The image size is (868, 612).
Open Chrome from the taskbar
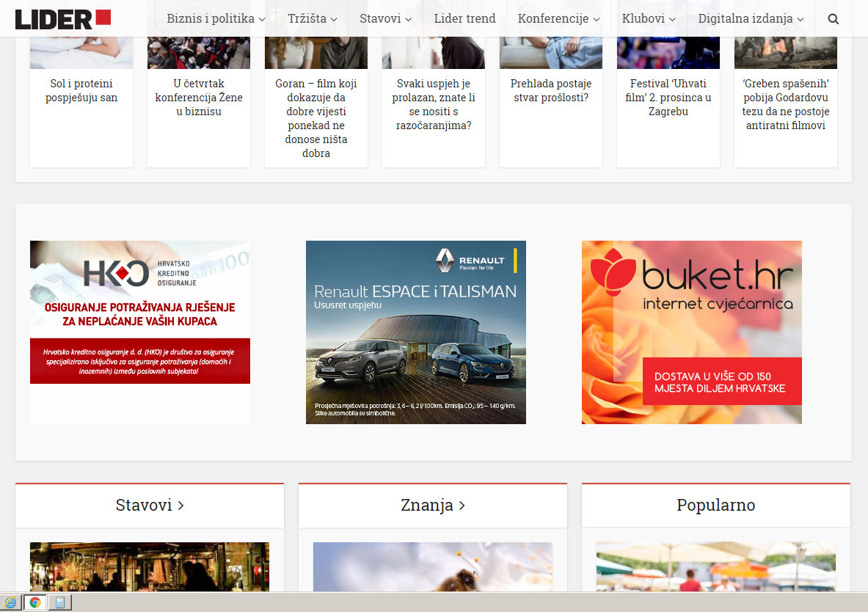click(35, 602)
